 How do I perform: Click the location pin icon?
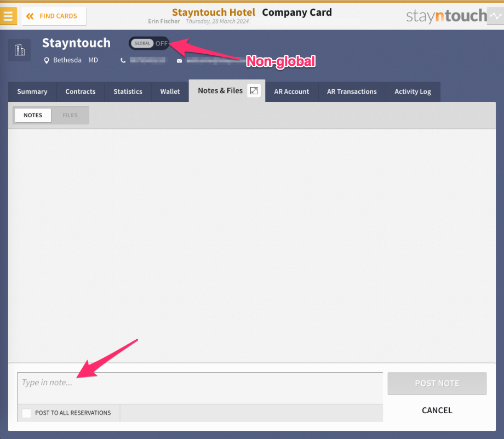click(x=47, y=60)
